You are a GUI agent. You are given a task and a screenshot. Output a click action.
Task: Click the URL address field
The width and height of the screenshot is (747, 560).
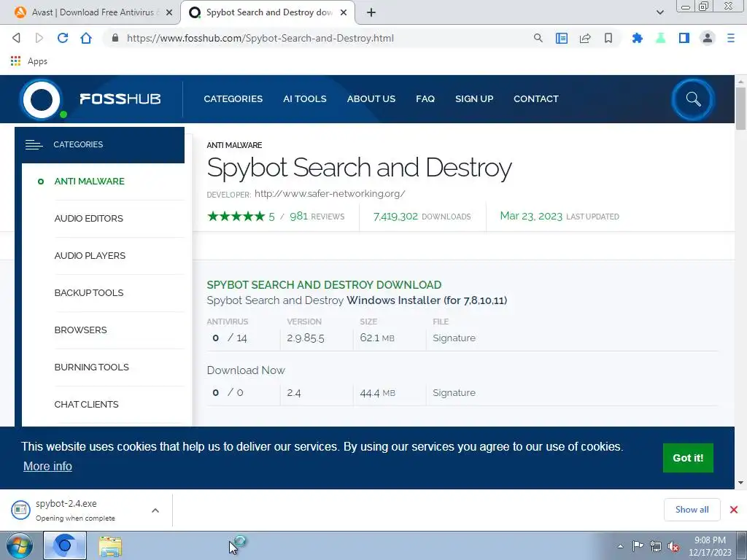point(260,38)
